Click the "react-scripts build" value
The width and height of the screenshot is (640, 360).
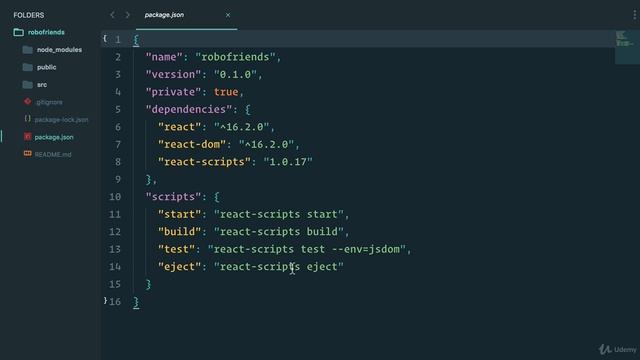point(279,232)
